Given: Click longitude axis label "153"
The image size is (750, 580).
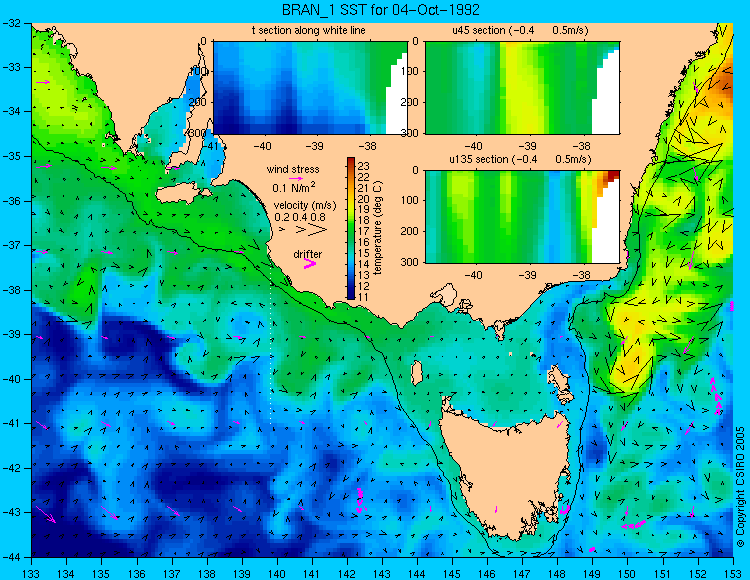Looking at the screenshot, I should coord(733,573).
